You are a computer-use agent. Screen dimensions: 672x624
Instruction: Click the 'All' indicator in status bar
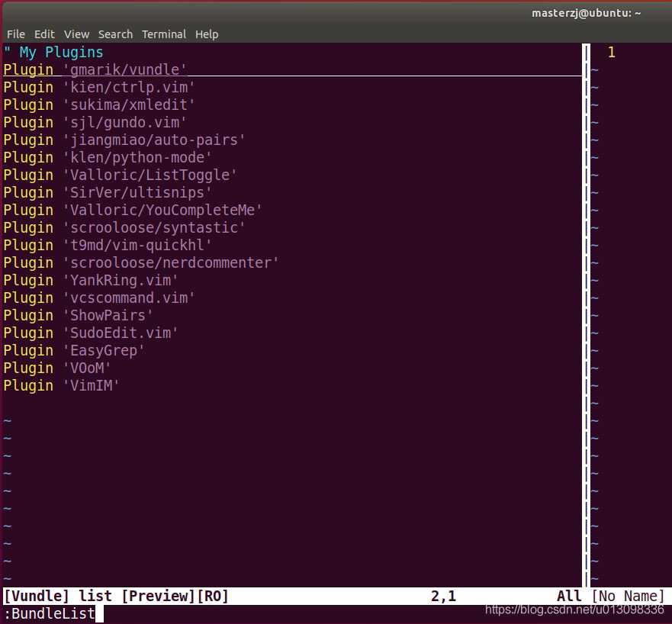pyautogui.click(x=568, y=596)
